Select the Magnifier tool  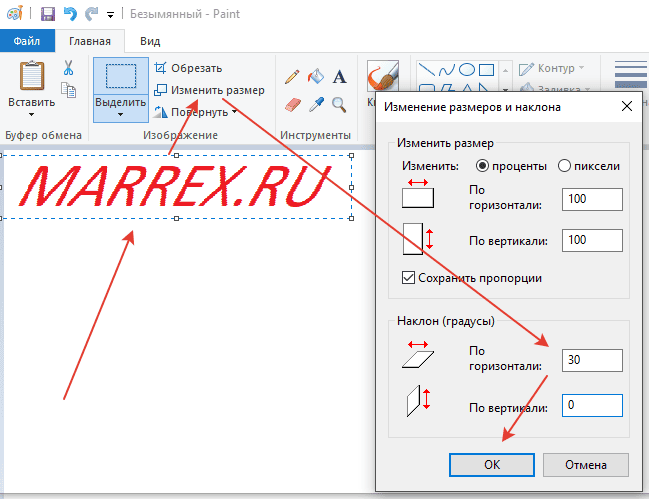(x=339, y=105)
